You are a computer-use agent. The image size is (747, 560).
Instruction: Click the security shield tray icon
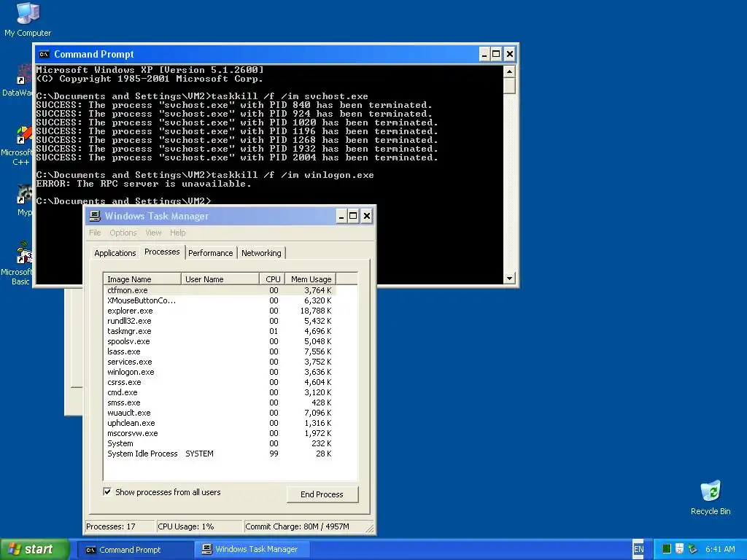click(679, 549)
